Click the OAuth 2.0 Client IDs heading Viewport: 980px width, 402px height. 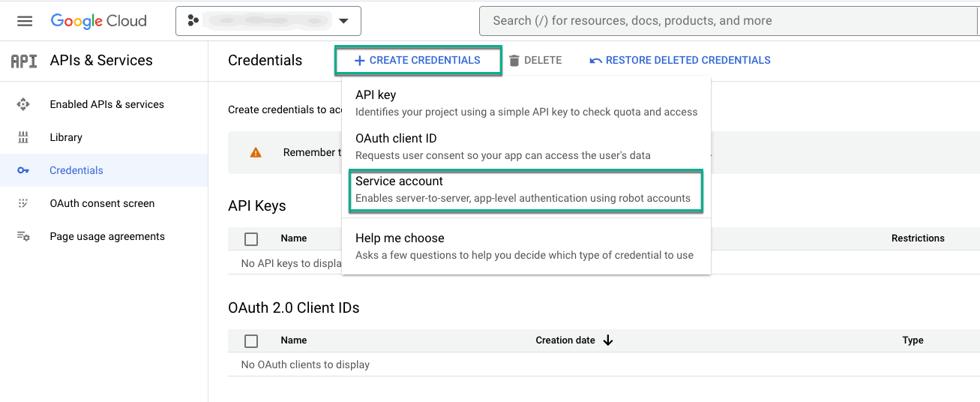click(294, 307)
